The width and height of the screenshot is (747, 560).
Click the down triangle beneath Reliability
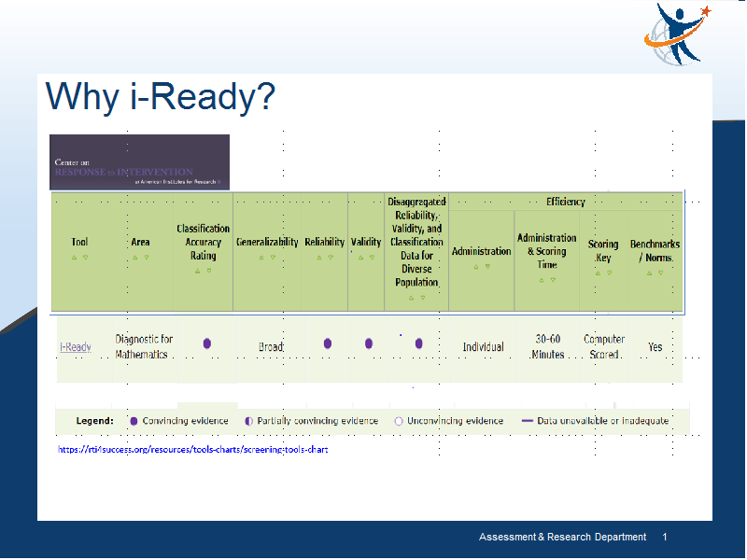click(331, 258)
